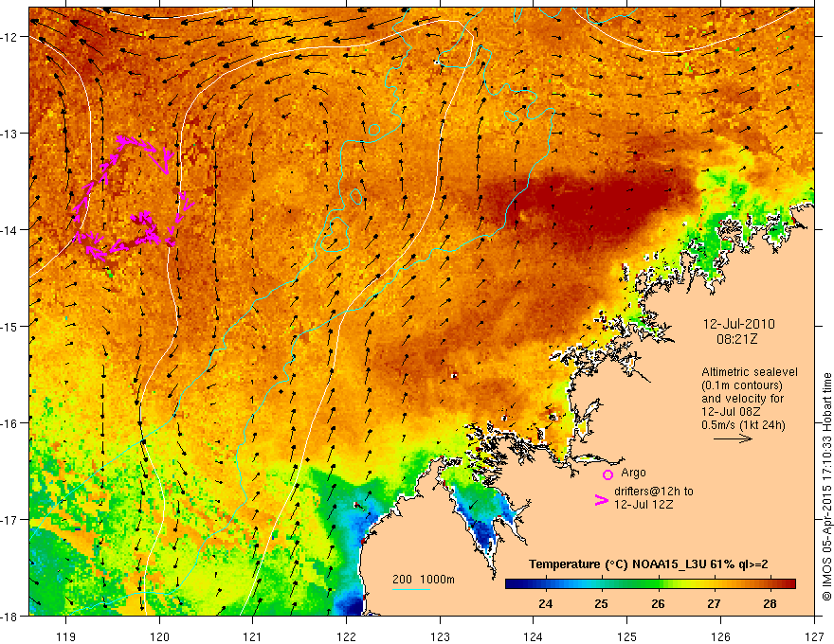Click the magenta drifter arrow legend symbol
This screenshot has width=834, height=644.
(602, 500)
